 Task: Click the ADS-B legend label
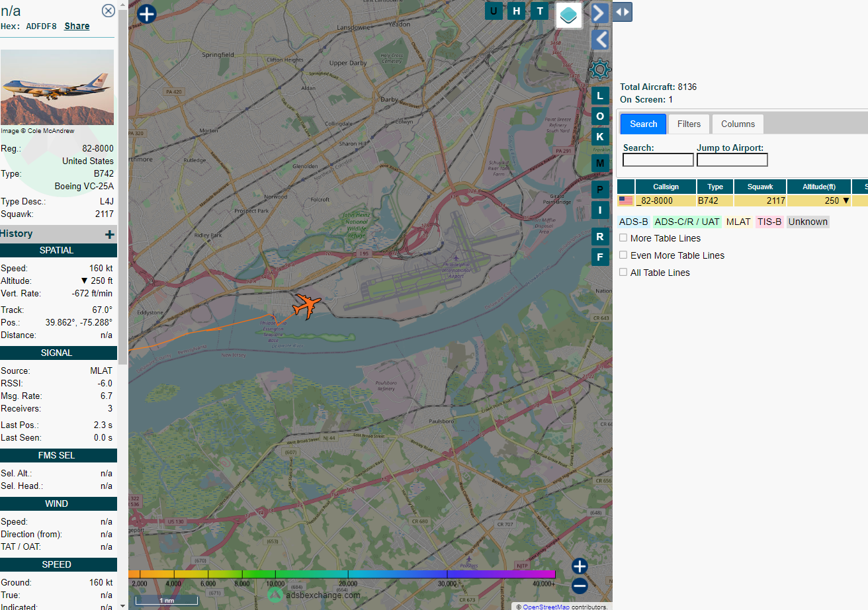tap(634, 222)
